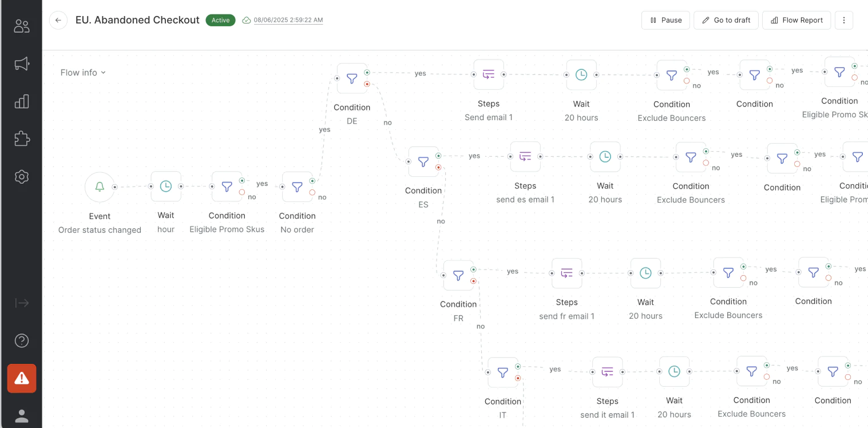Image resolution: width=868 pixels, height=428 pixels.
Task: Open the Integrations puzzle icon
Action: tap(21, 138)
